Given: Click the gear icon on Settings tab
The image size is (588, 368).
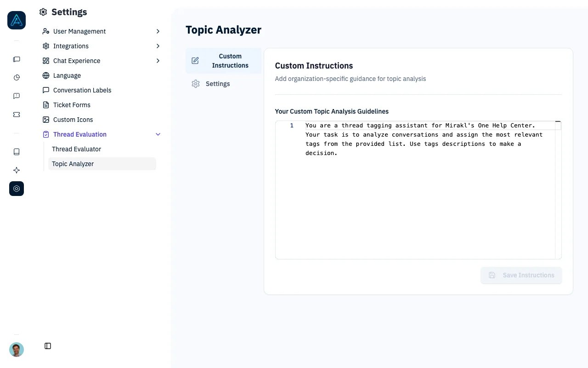Looking at the screenshot, I should [x=196, y=84].
